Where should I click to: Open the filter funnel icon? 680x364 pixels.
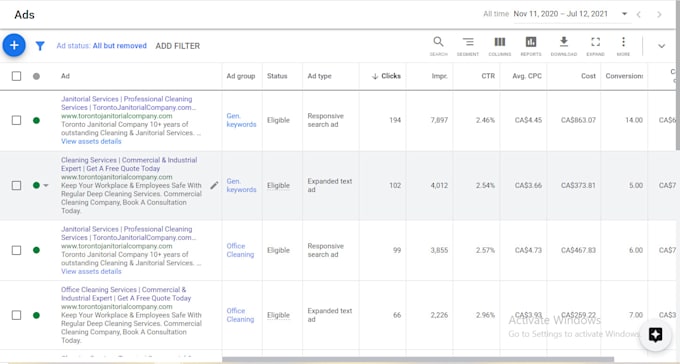tap(40, 46)
